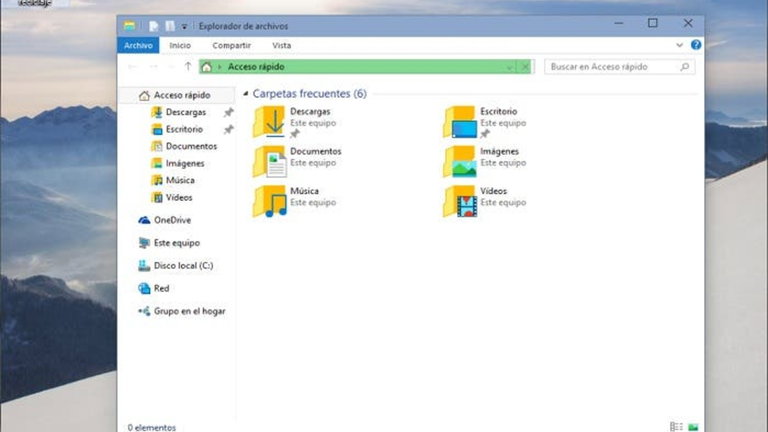Switch to the Compartir tab

tap(231, 45)
